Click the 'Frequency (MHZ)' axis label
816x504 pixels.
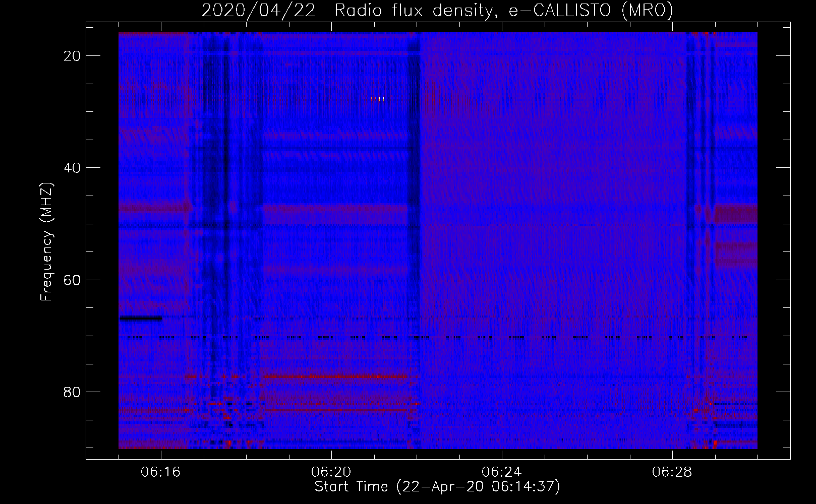coord(46,242)
